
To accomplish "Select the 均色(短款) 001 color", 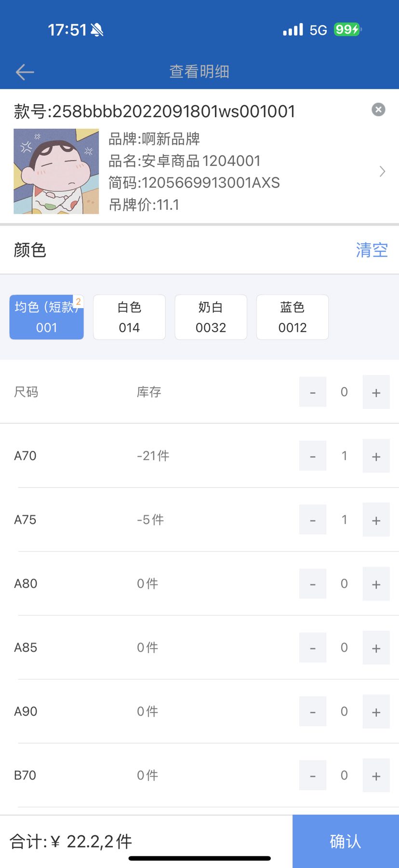I will [47, 317].
